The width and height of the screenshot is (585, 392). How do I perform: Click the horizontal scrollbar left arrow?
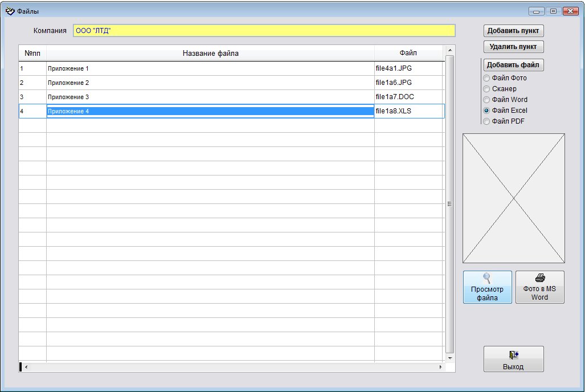click(26, 367)
